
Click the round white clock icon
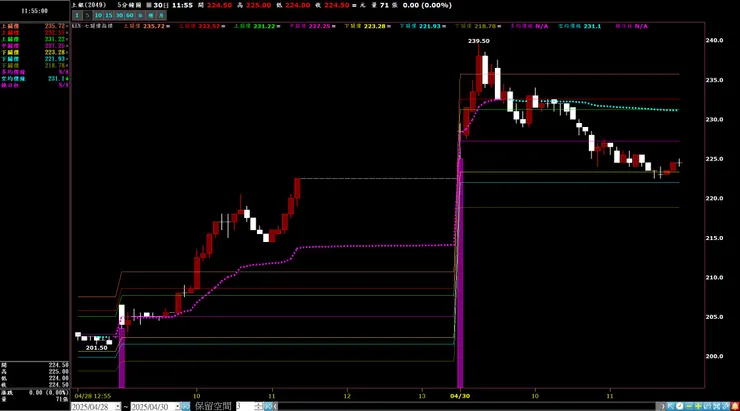click(x=680, y=406)
